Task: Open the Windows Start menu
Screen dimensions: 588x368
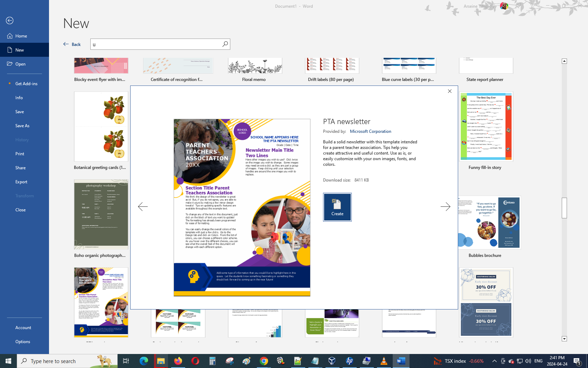Action: pos(8,361)
